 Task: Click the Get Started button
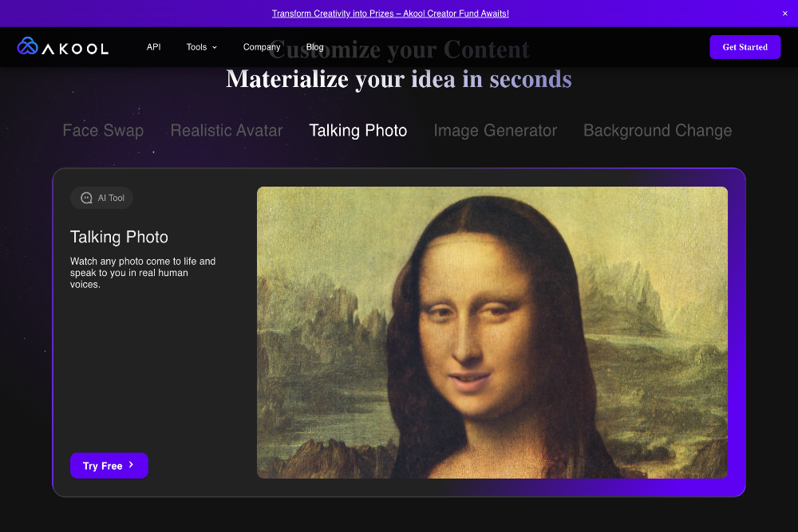(x=745, y=47)
